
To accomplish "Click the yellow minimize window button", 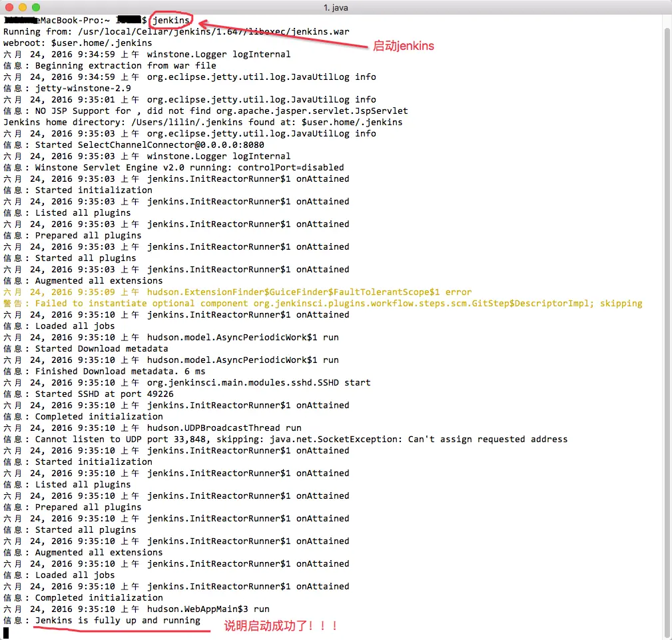I will [23, 7].
